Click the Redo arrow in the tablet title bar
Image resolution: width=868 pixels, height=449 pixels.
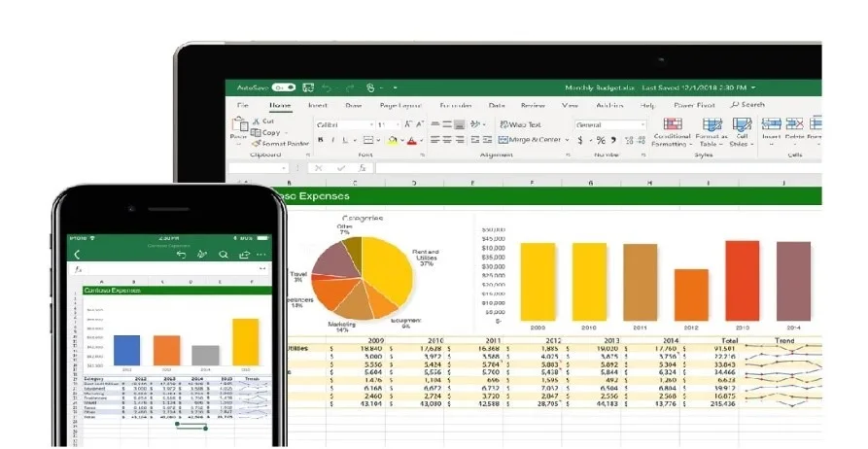pyautogui.click(x=350, y=87)
